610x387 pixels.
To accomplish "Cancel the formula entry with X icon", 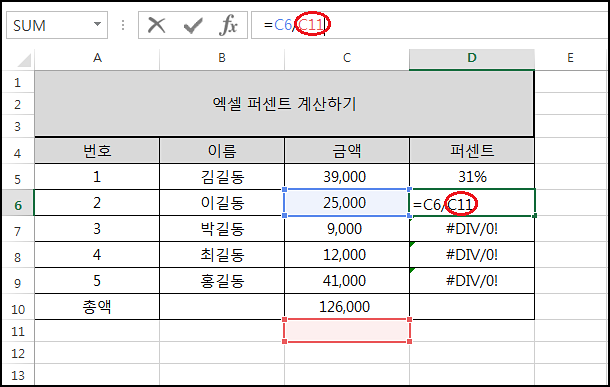I will [156, 25].
